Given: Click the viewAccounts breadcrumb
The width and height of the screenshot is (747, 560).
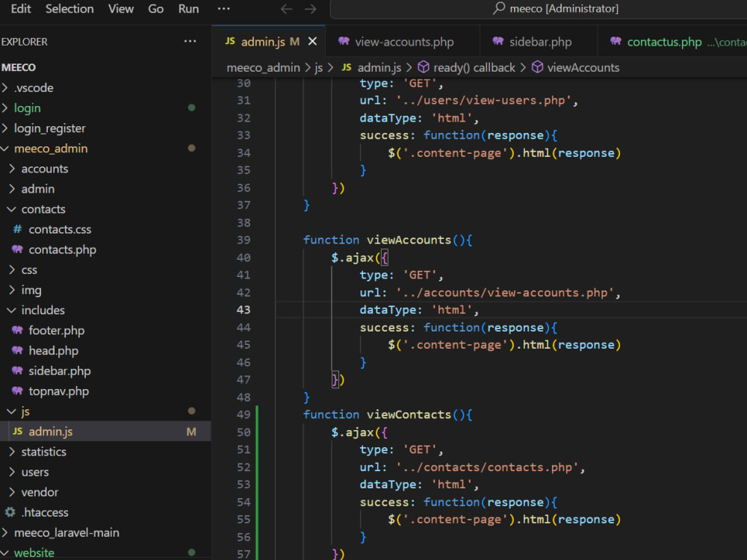Looking at the screenshot, I should (583, 68).
